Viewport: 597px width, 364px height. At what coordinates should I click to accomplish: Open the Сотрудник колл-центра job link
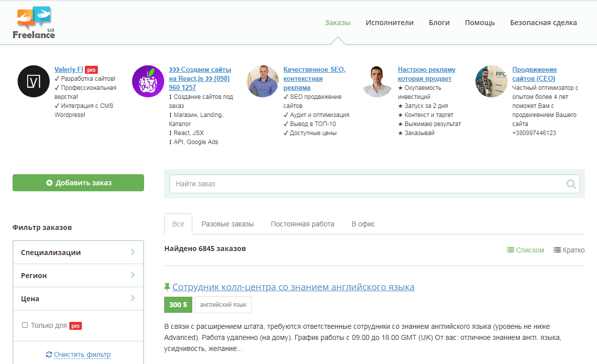(x=293, y=287)
